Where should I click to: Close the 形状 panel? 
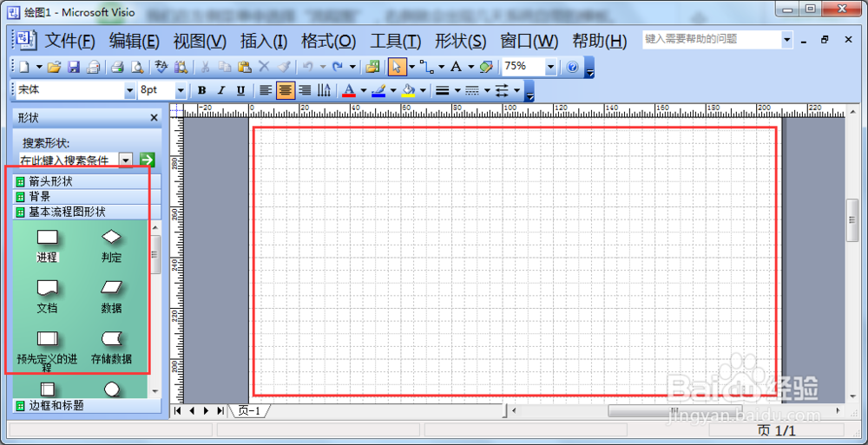[x=154, y=118]
